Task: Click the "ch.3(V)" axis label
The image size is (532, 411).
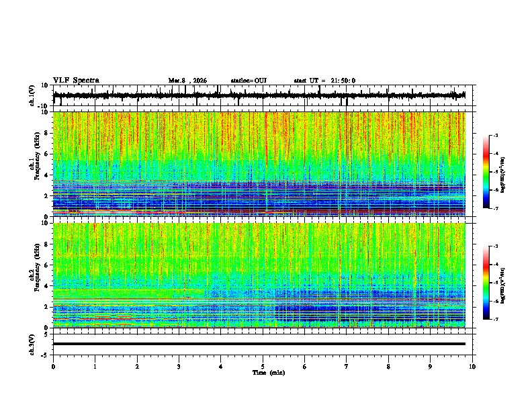Action: tap(32, 345)
